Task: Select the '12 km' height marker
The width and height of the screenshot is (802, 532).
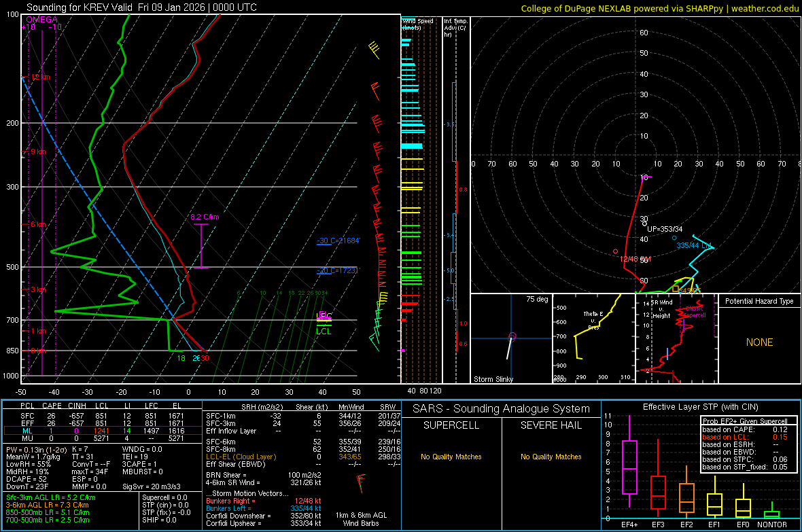Action: pyautogui.click(x=40, y=77)
